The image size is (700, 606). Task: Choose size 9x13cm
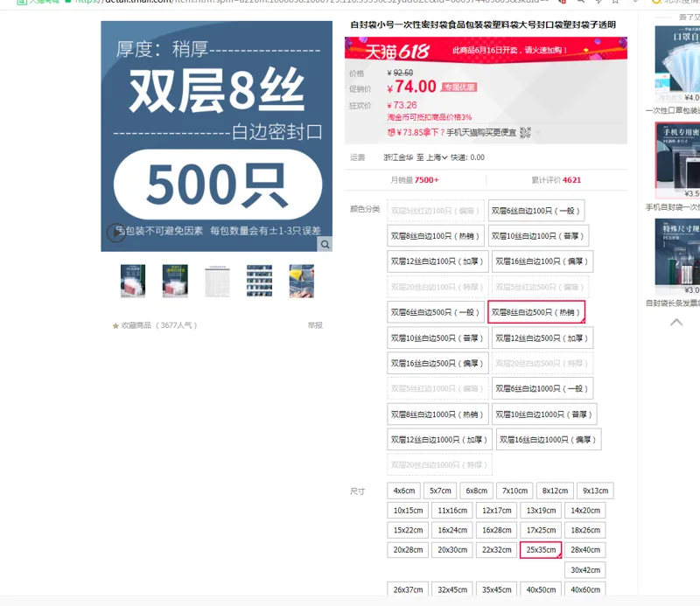596,491
